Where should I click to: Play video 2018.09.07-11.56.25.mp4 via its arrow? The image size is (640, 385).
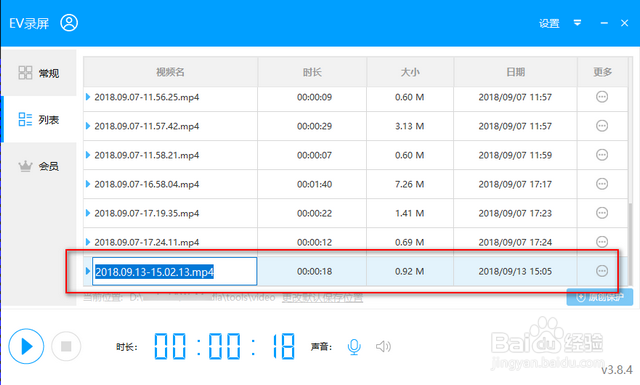click(88, 97)
